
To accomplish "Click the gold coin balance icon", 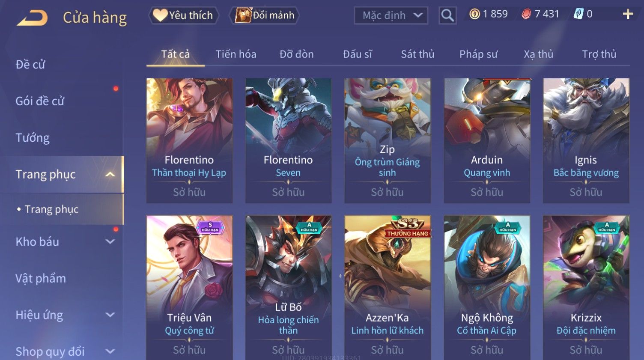I will [474, 14].
